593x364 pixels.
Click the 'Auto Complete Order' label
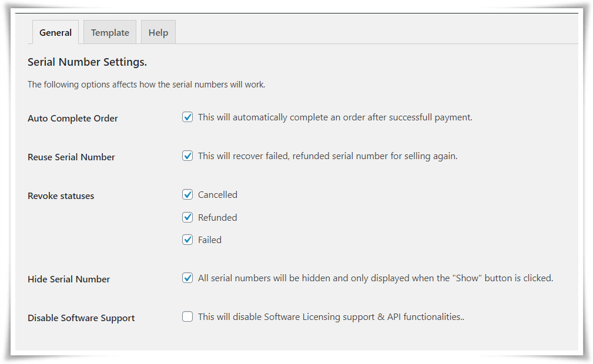pos(73,119)
